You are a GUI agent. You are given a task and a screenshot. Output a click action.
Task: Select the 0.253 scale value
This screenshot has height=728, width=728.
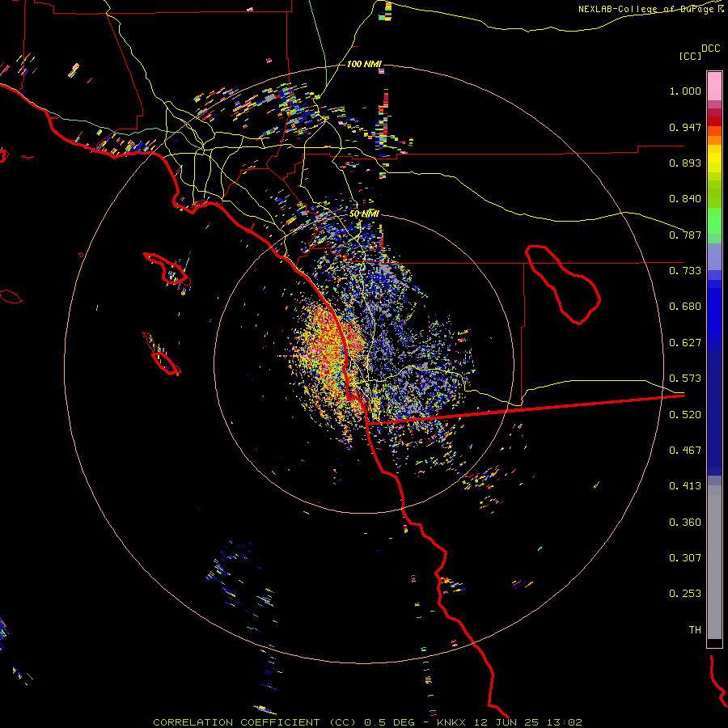point(685,594)
